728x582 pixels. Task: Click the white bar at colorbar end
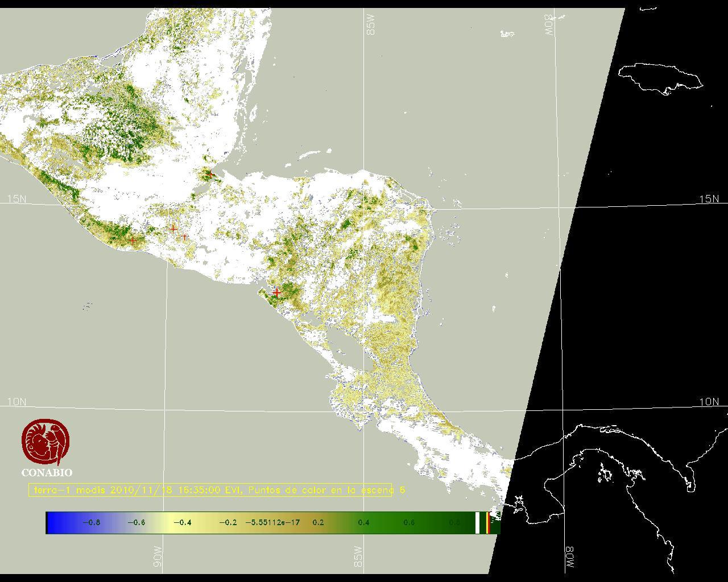(x=477, y=522)
